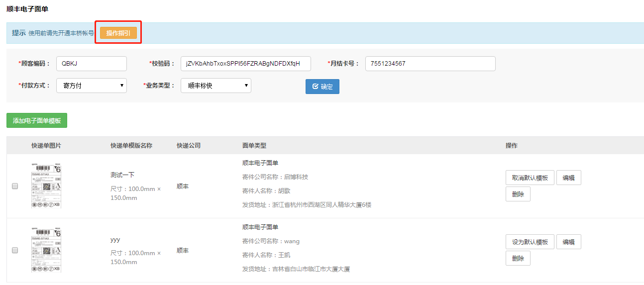Click the 操作指引 button
This screenshot has width=644, height=285.
click(118, 33)
